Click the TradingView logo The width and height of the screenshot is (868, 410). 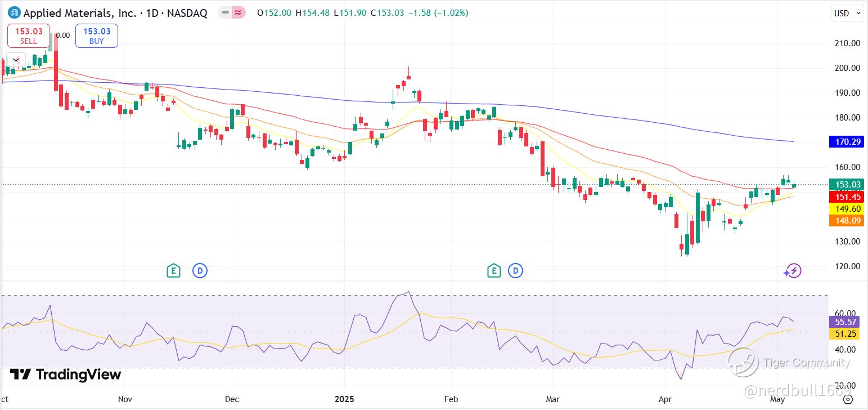click(66, 375)
